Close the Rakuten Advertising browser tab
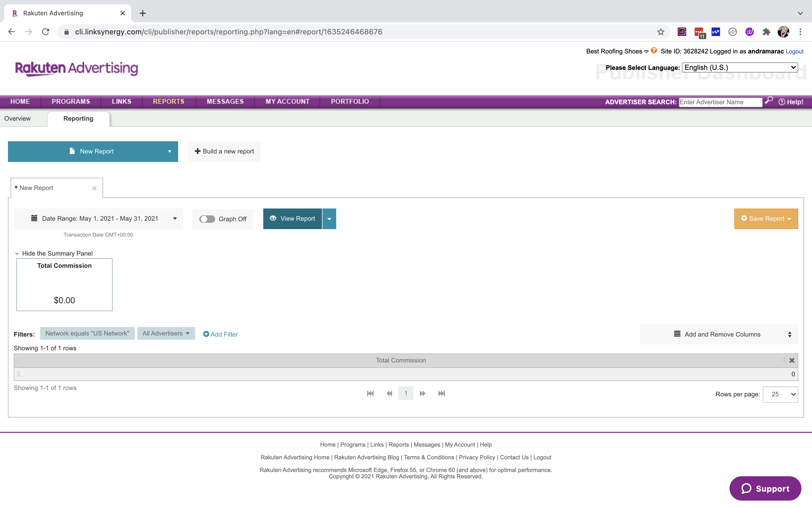The image size is (812, 508). pyautogui.click(x=122, y=13)
